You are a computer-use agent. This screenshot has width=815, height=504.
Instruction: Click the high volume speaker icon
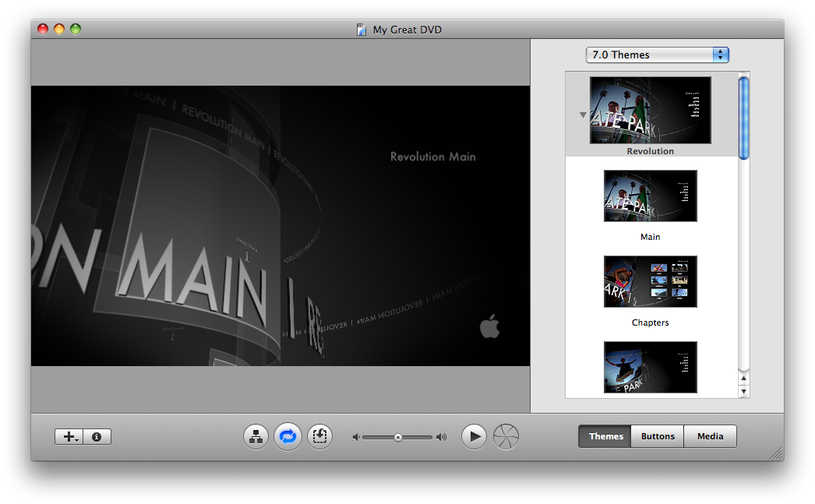[442, 437]
